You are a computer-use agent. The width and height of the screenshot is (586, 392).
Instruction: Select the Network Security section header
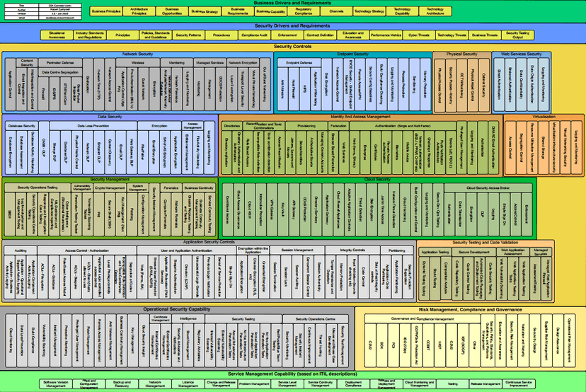click(x=138, y=54)
